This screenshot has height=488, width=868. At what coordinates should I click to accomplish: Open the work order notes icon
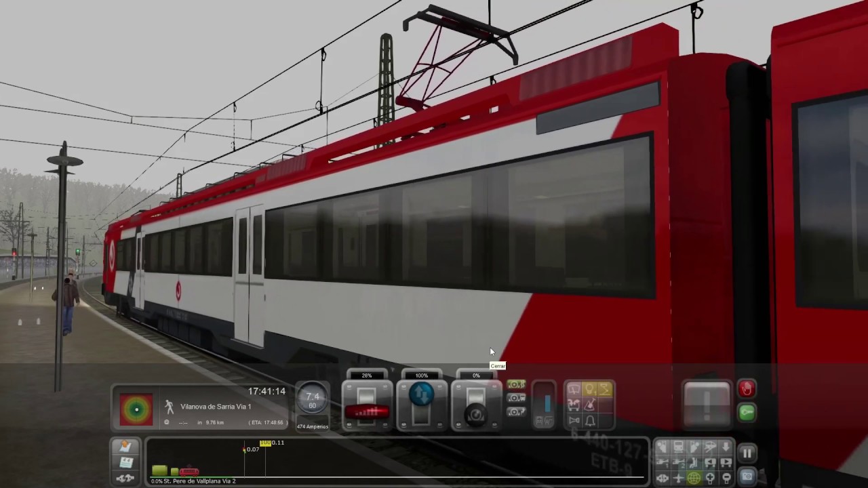tap(125, 462)
